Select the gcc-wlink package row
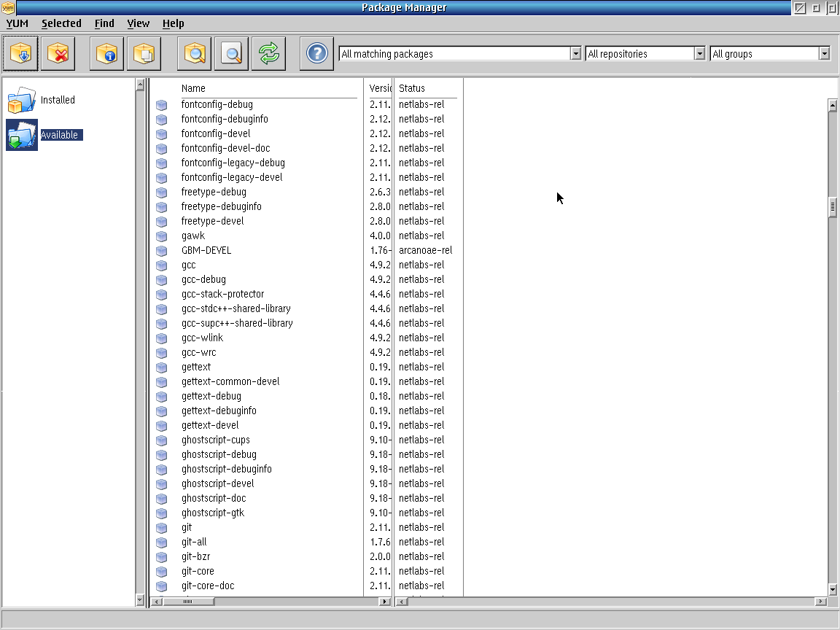The height and width of the screenshot is (630, 840). [202, 338]
